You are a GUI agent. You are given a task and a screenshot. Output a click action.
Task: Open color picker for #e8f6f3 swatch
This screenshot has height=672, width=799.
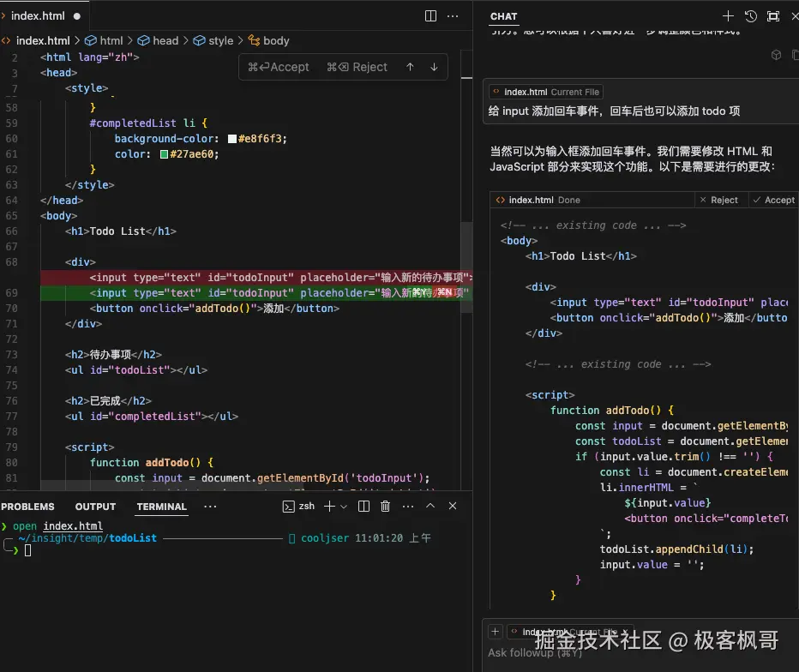coord(231,139)
